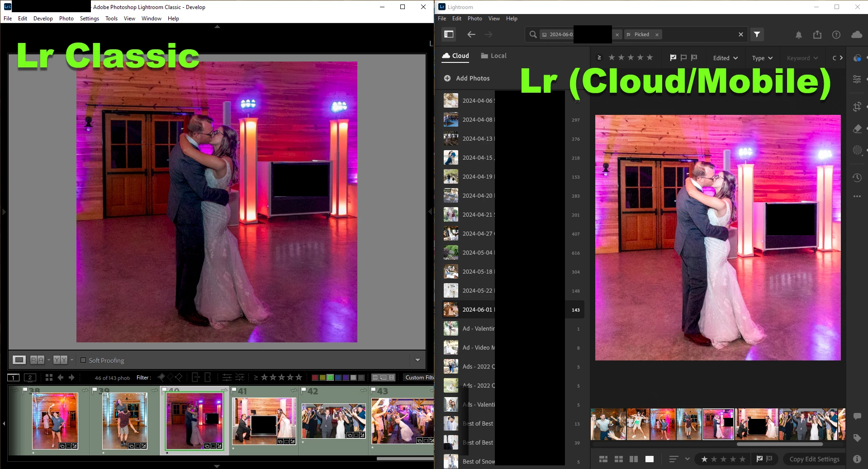Open the Tools menu in Lightroom Classic
This screenshot has height=469, width=868.
point(111,19)
